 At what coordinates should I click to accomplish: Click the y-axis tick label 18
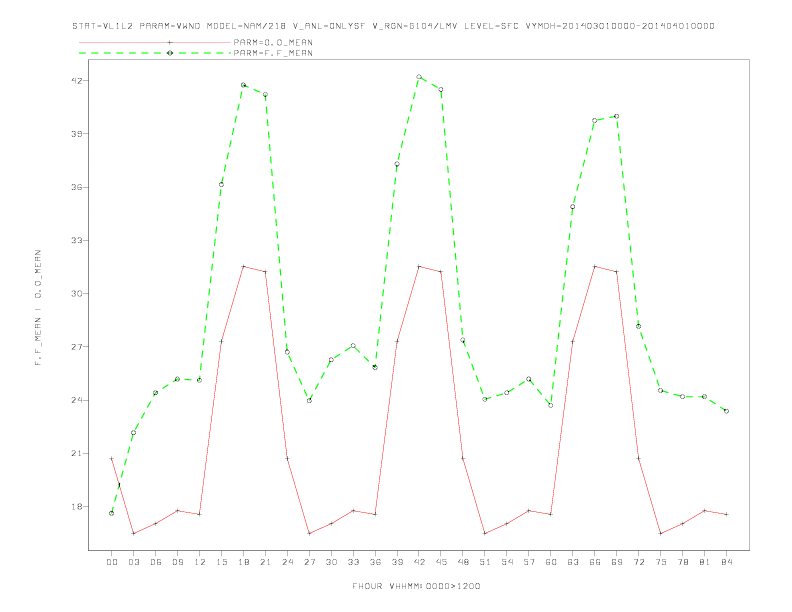coord(77,506)
